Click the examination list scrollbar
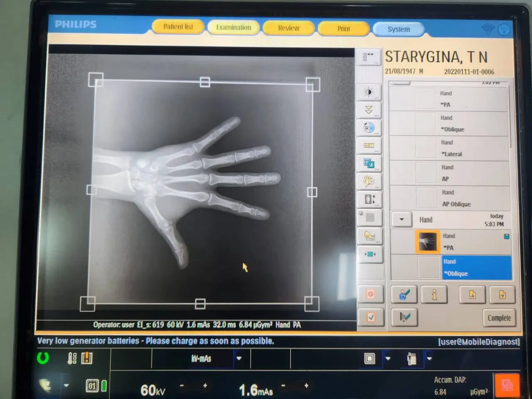The width and height of the screenshot is (532, 399). coord(511,116)
